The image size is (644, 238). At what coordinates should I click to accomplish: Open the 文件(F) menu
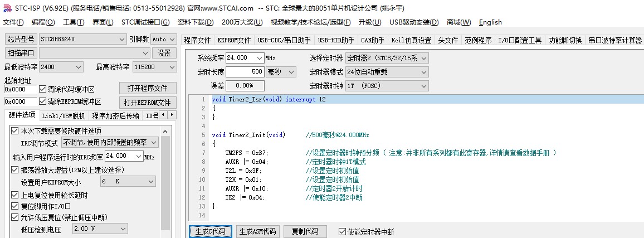[x=13, y=22]
